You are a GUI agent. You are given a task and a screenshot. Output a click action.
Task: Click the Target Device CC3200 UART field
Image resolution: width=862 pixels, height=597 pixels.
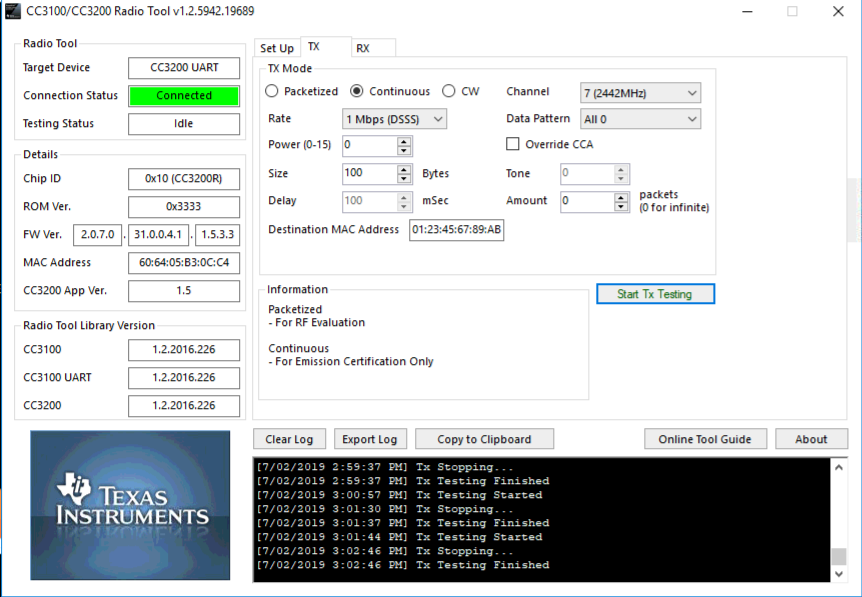coord(184,68)
